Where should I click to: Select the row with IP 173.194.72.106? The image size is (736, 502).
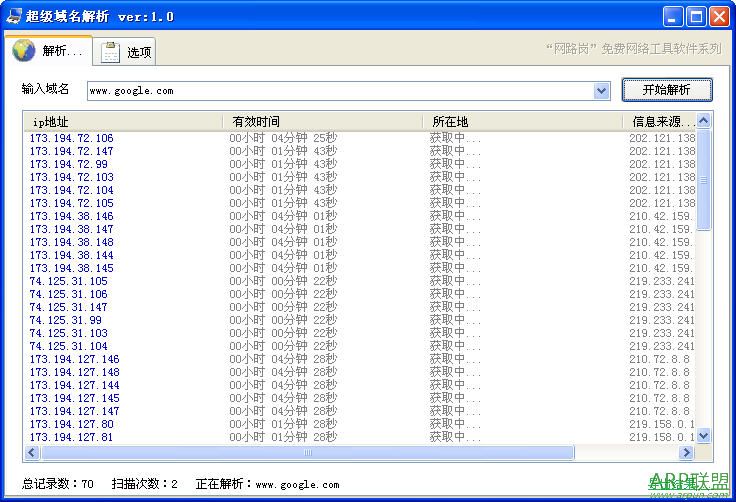pos(71,138)
